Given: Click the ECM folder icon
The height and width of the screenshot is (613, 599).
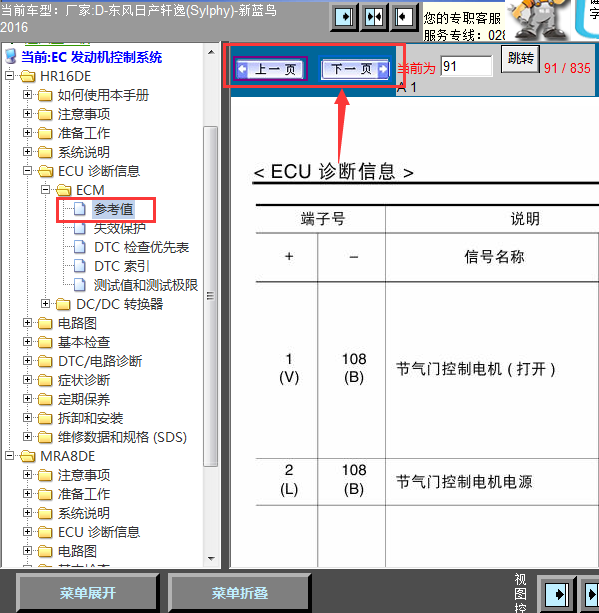Looking at the screenshot, I should (x=64, y=190).
